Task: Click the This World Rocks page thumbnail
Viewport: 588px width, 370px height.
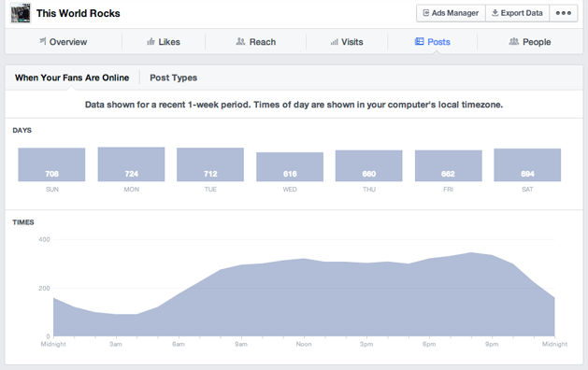Action: pos(21,13)
